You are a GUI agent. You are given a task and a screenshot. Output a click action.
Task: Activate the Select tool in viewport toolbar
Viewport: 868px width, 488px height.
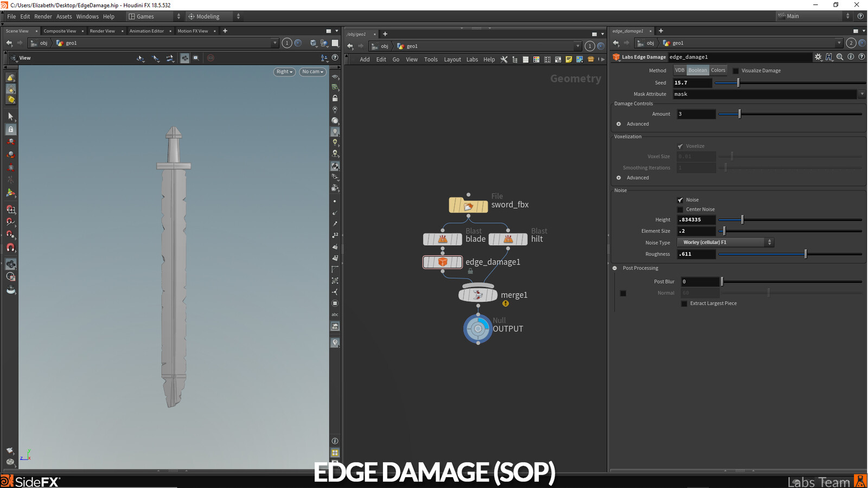click(x=10, y=116)
